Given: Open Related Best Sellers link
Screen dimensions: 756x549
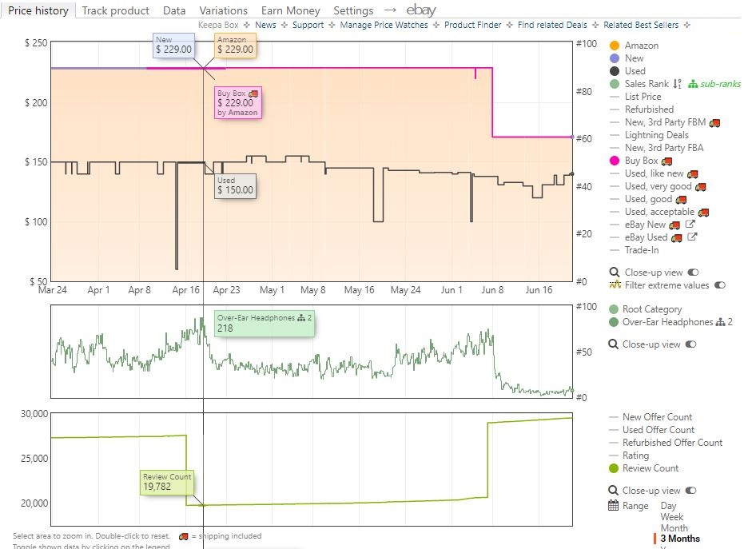Looking at the screenshot, I should 641,25.
